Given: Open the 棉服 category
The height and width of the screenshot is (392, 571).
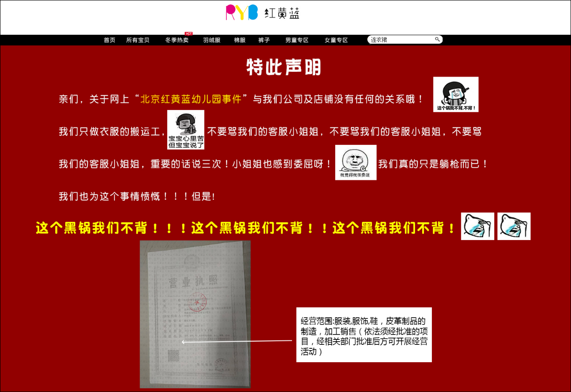Looking at the screenshot, I should (240, 40).
